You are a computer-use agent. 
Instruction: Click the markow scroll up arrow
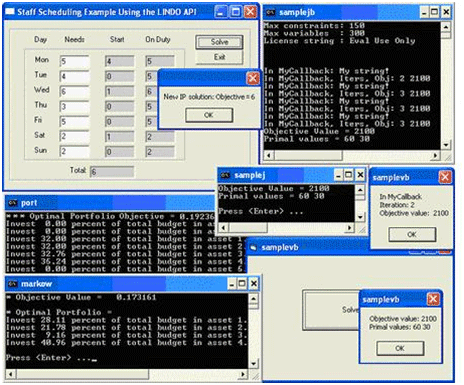click(x=253, y=298)
